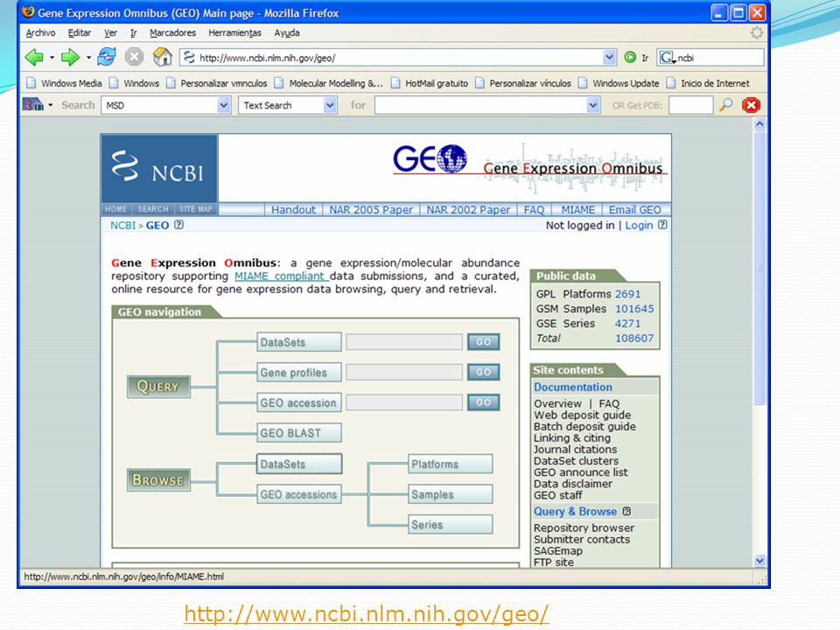840x630 pixels.
Task: Open the Handout tab
Action: pos(293,209)
